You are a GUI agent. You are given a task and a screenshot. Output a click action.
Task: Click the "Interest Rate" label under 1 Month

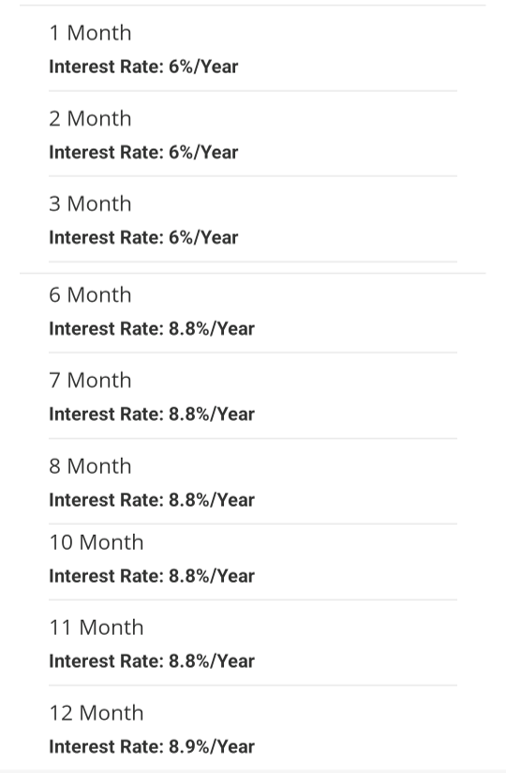click(106, 67)
